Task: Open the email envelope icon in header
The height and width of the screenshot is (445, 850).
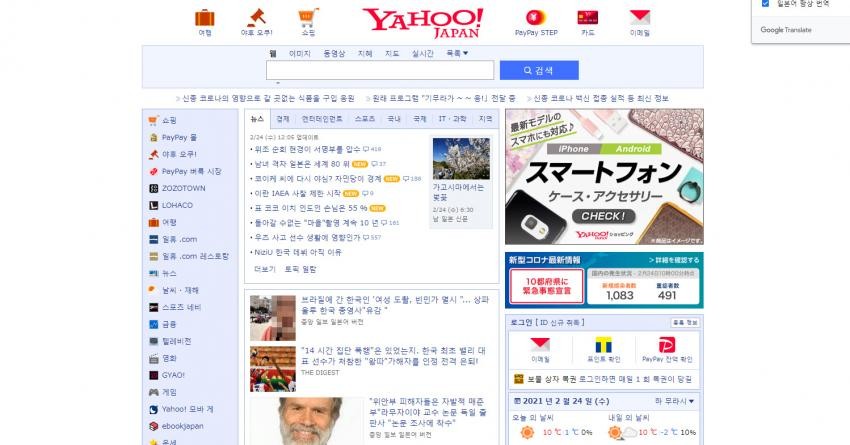Action: (x=640, y=18)
